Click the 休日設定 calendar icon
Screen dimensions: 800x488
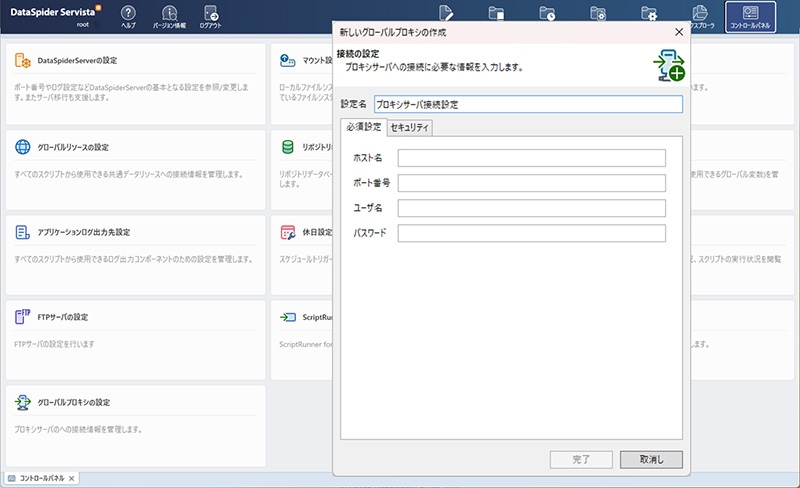pyautogui.click(x=288, y=232)
